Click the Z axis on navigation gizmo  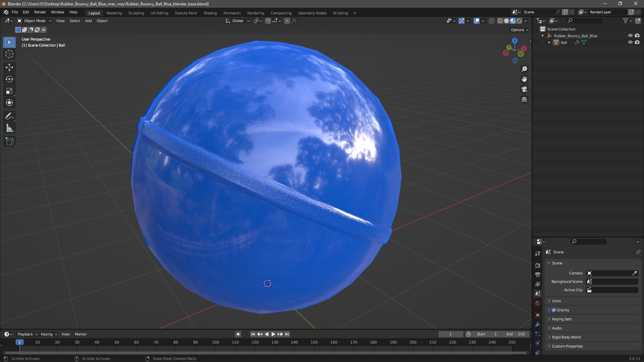coord(515,41)
